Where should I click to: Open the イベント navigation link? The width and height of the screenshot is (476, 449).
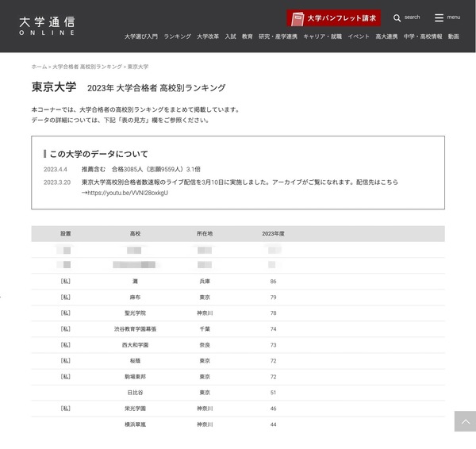click(x=359, y=36)
